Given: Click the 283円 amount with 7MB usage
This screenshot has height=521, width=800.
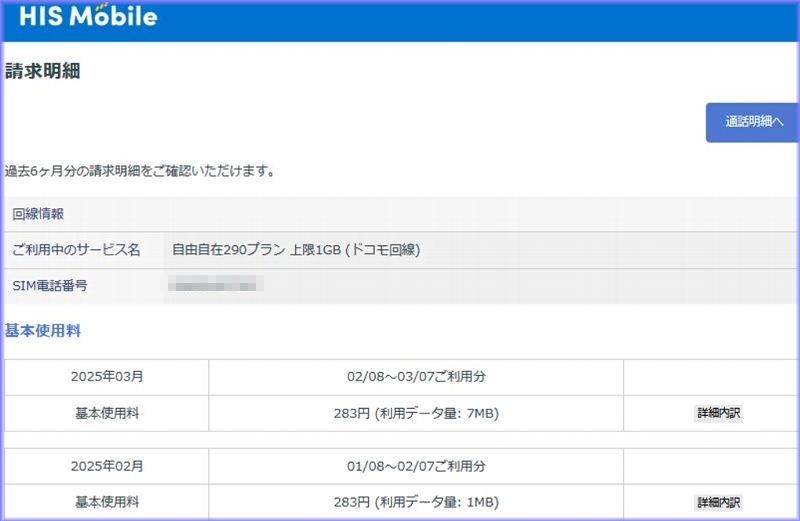Looking at the screenshot, I should (x=416, y=413).
